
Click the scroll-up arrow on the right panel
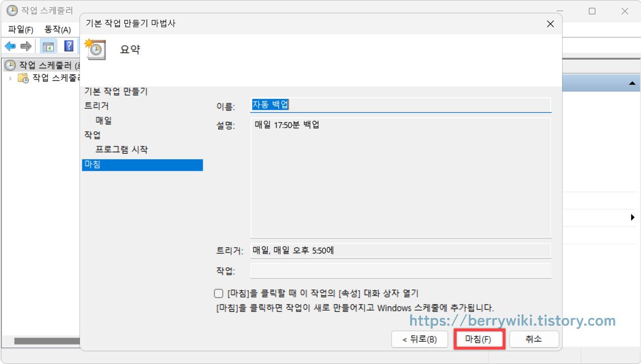coord(633,82)
